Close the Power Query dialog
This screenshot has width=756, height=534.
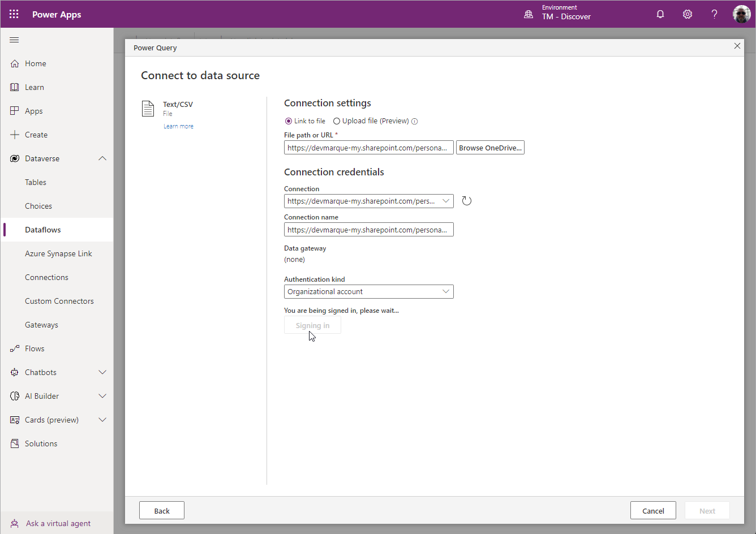click(737, 46)
